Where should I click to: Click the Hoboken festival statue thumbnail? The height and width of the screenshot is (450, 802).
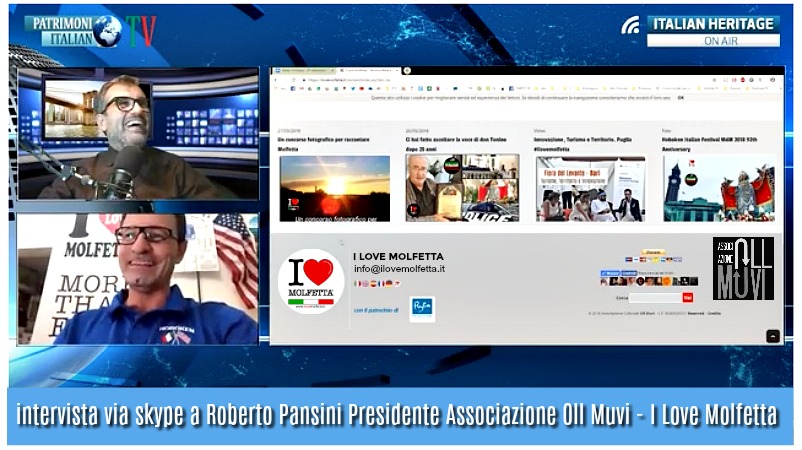point(719,188)
